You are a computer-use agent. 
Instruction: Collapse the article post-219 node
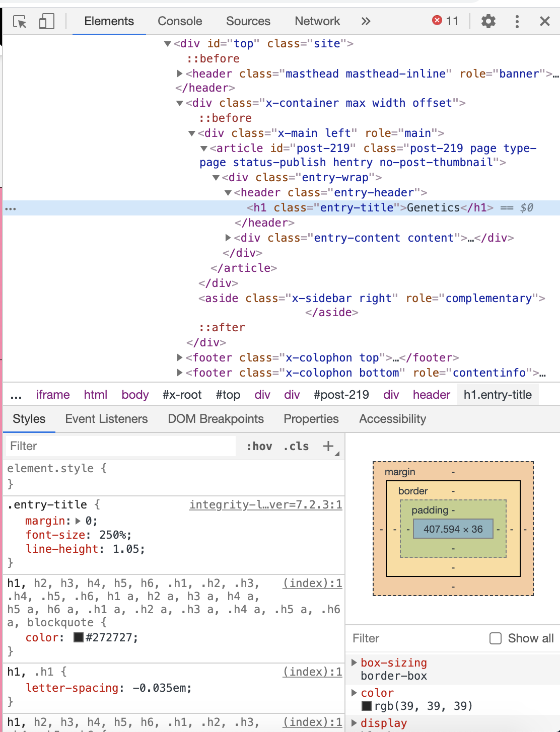tap(204, 149)
